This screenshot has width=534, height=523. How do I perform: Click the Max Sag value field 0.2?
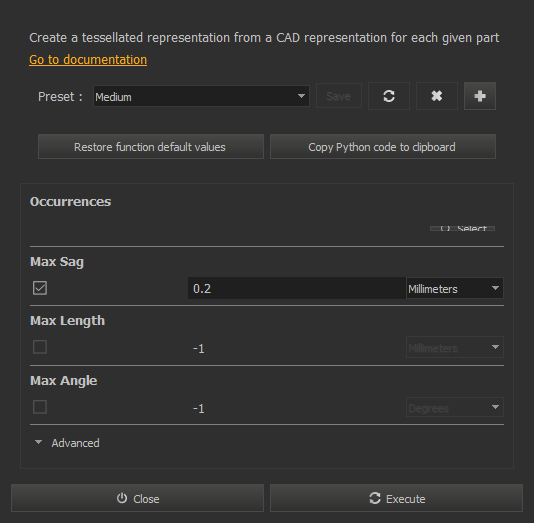[297, 288]
